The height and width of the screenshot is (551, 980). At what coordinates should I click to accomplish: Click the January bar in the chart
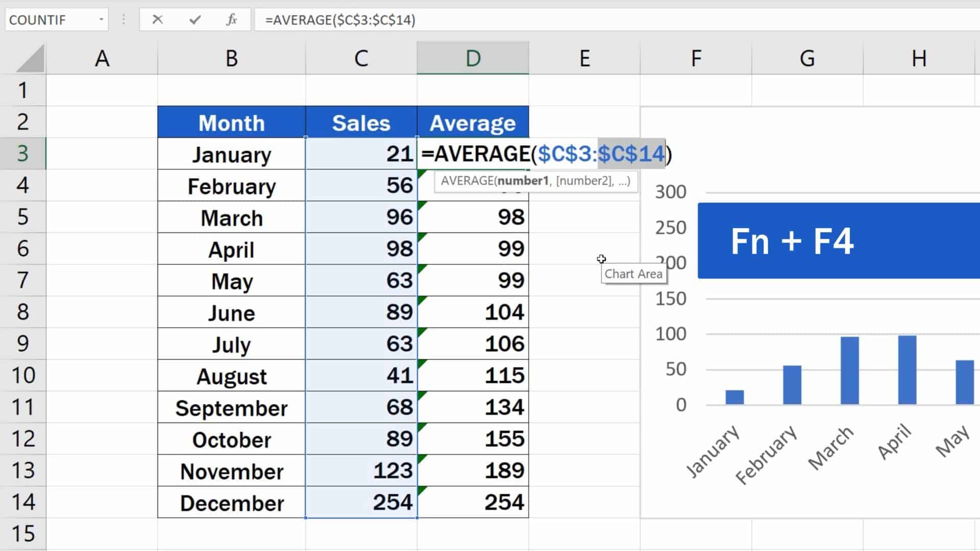click(x=734, y=397)
